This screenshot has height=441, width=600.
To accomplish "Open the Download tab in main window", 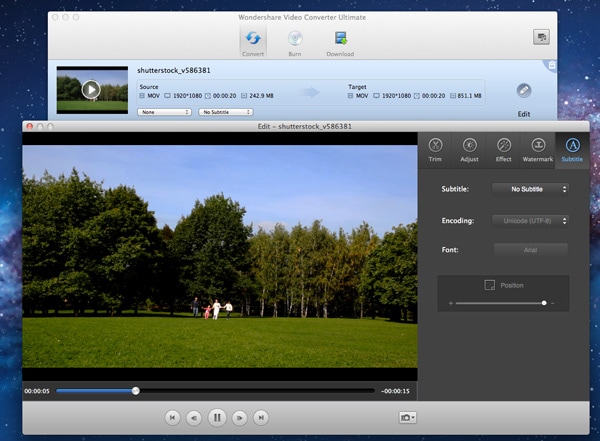I will click(340, 43).
